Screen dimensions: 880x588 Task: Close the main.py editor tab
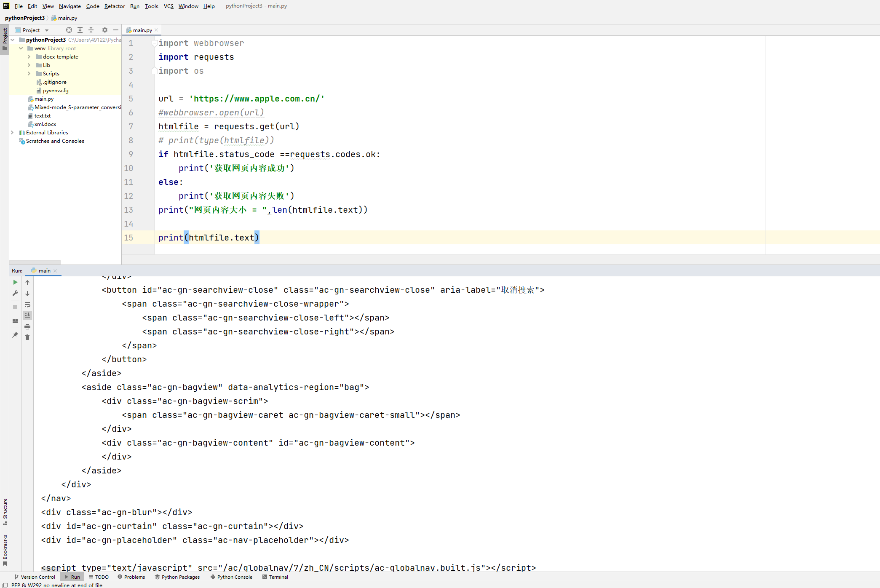coord(156,30)
